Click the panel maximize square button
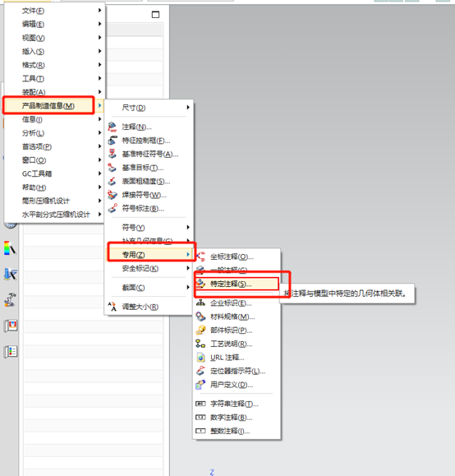Viewport: 455px width, 476px height. click(x=155, y=14)
